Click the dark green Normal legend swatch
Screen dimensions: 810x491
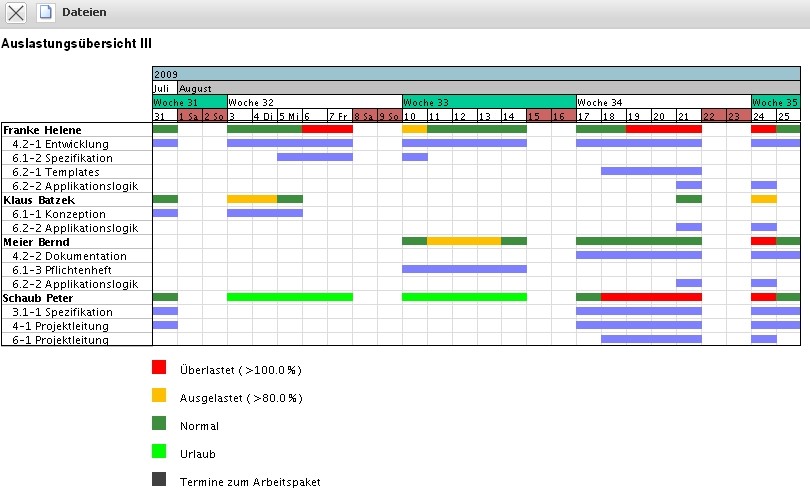point(159,424)
